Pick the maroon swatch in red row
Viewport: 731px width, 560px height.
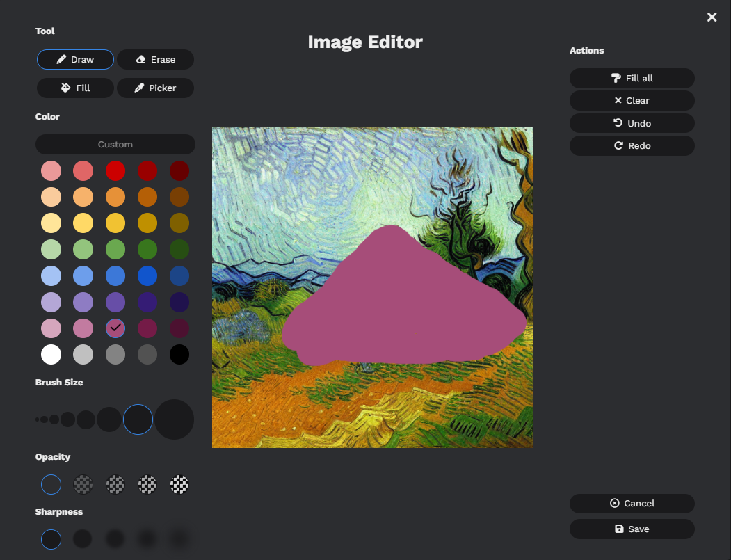click(x=179, y=170)
